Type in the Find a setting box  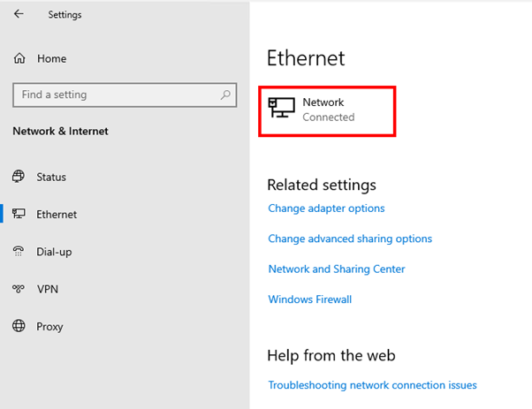click(115, 95)
